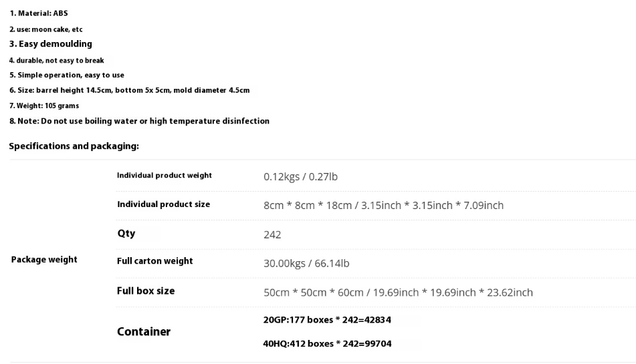Click the 'Individual product weight' label
The image size is (636, 364).
point(165,175)
